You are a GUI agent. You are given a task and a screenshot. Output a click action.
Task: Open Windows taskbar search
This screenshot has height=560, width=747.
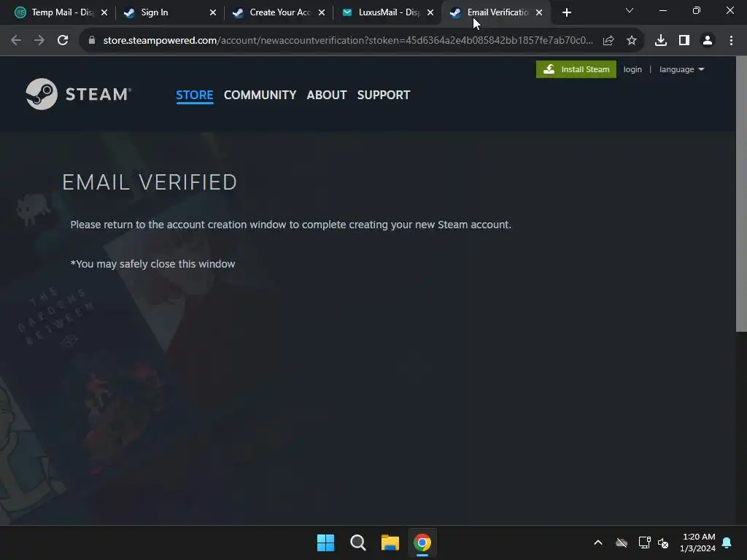357,542
